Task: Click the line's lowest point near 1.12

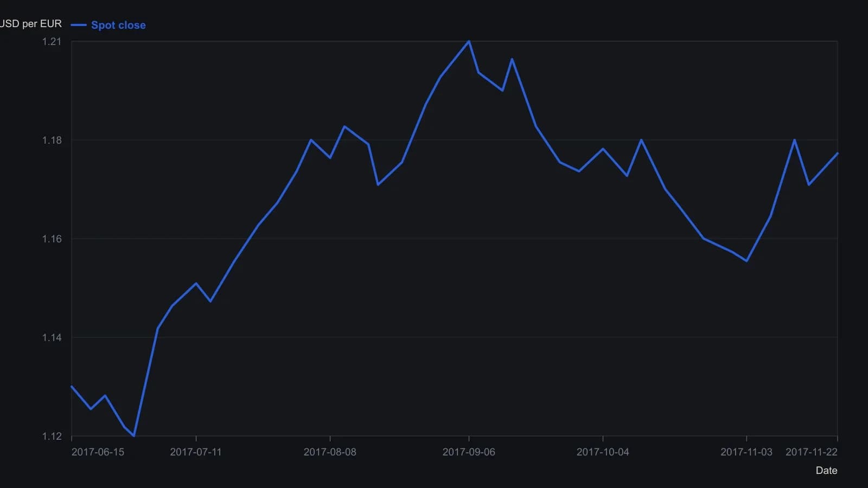Action: coord(133,435)
